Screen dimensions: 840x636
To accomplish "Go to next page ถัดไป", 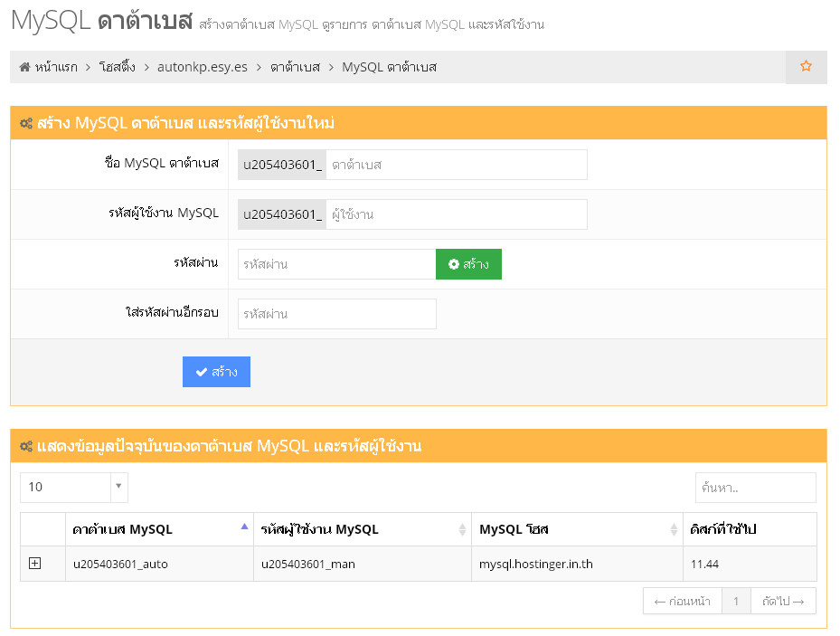I will (x=783, y=601).
